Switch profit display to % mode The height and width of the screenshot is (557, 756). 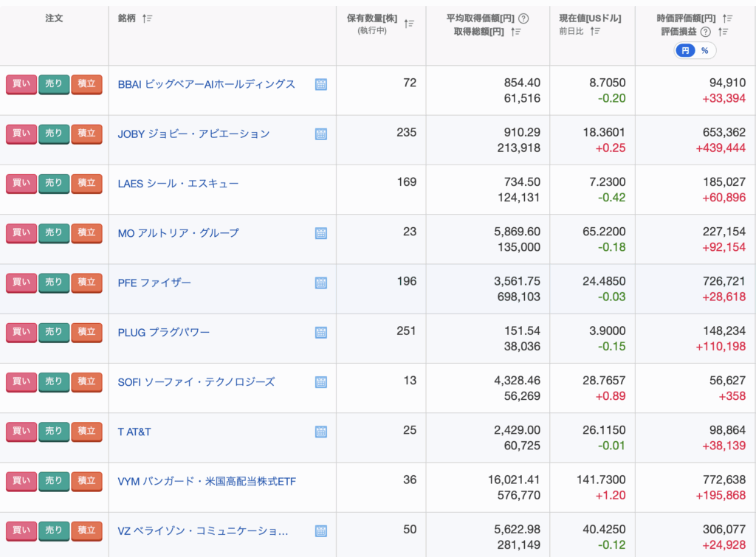(705, 51)
